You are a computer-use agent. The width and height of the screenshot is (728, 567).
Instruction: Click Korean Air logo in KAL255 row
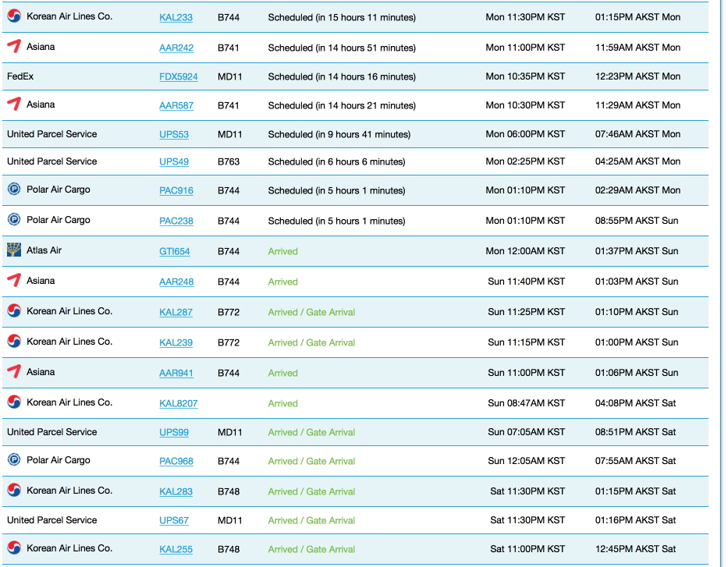coord(14,548)
